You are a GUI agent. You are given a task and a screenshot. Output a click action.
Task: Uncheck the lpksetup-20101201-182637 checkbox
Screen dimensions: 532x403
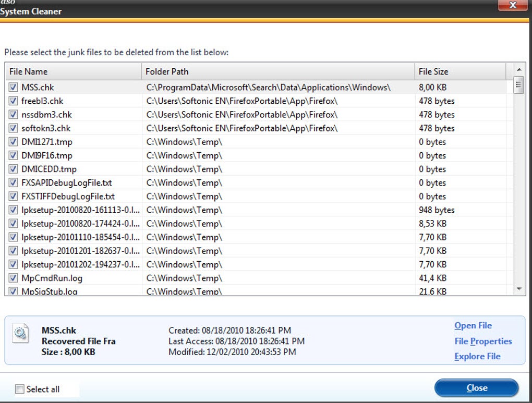(x=13, y=251)
